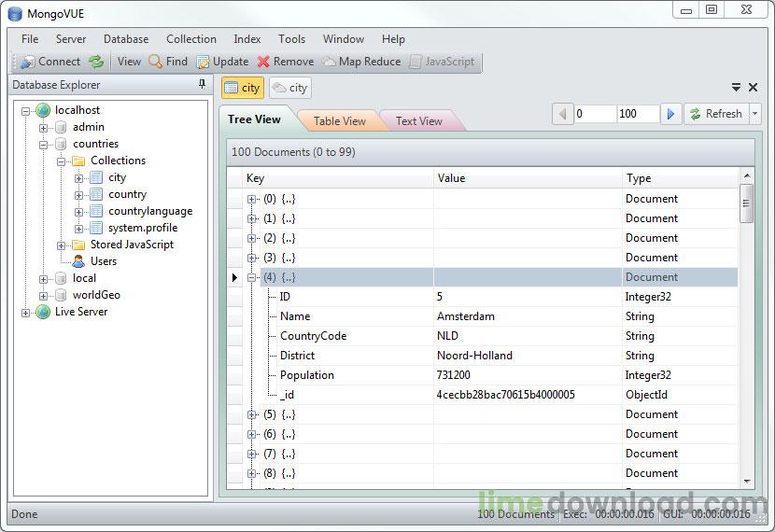Screen dimensions: 775x532
Task: Go to previous page arrow
Action: click(x=562, y=114)
